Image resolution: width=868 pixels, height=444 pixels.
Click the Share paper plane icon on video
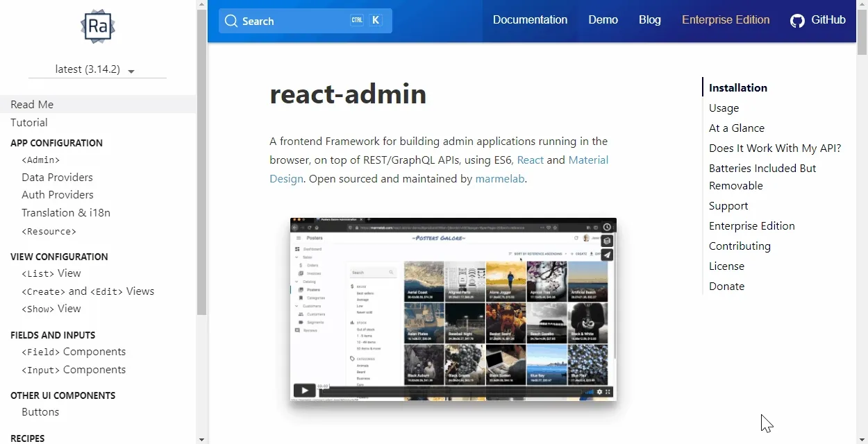[x=607, y=255]
